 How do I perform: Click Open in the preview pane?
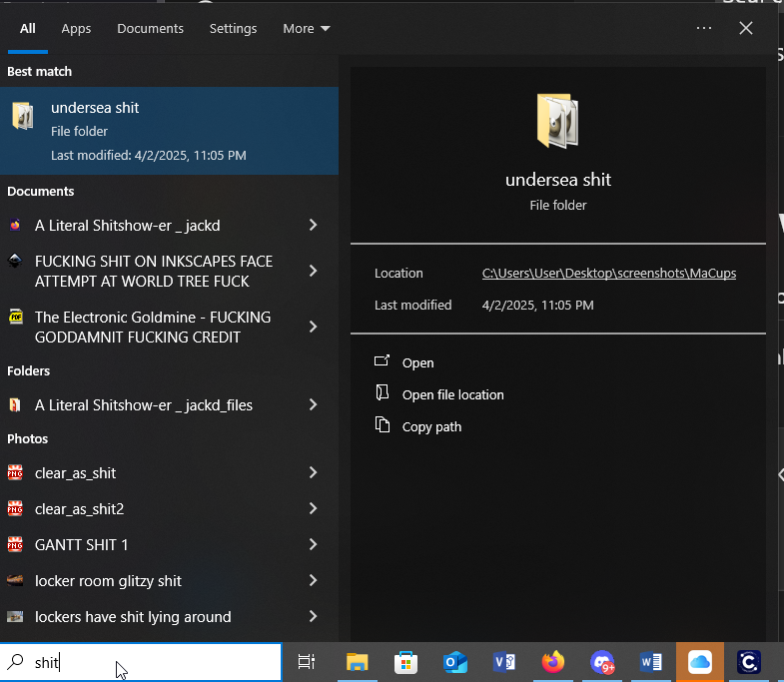418,363
